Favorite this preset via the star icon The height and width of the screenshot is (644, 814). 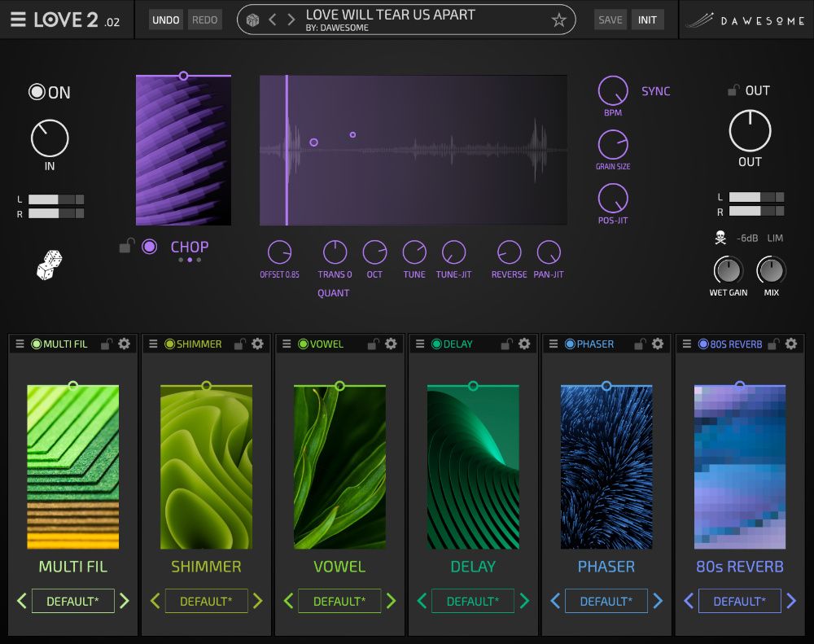click(x=558, y=20)
